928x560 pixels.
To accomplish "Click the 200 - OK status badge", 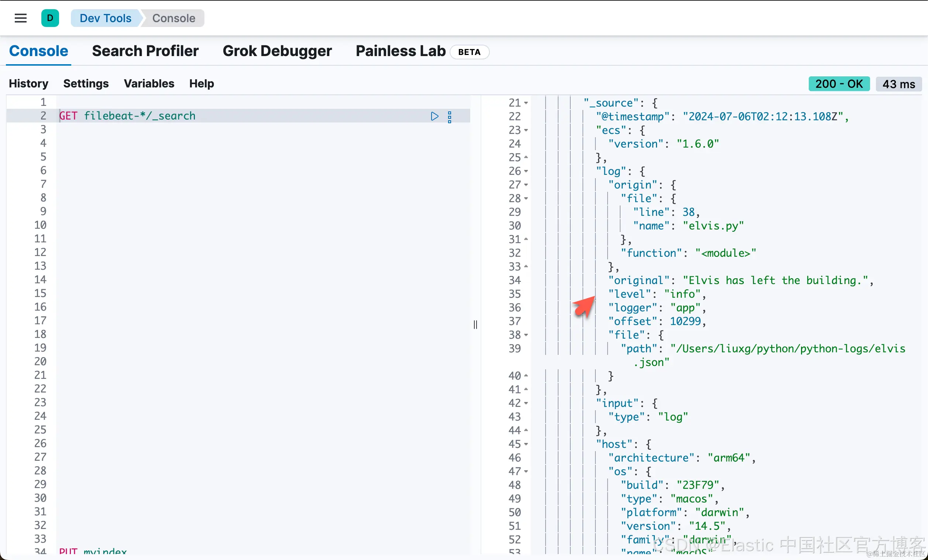I will pos(839,84).
